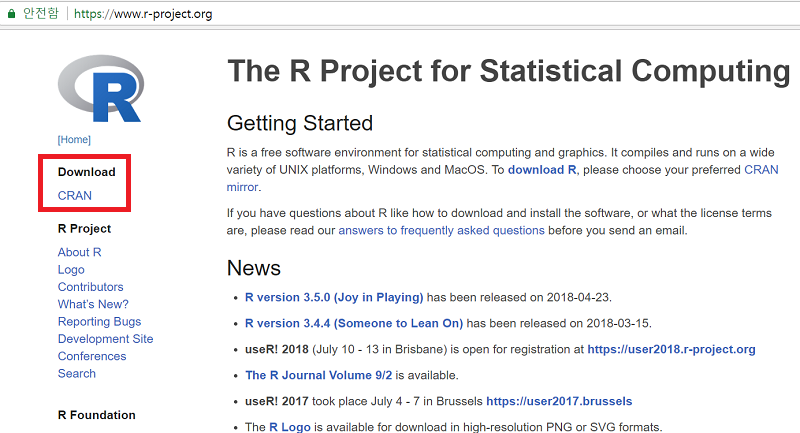Click the 'download R' link in paragraph
This screenshot has height=433, width=800.
point(542,170)
